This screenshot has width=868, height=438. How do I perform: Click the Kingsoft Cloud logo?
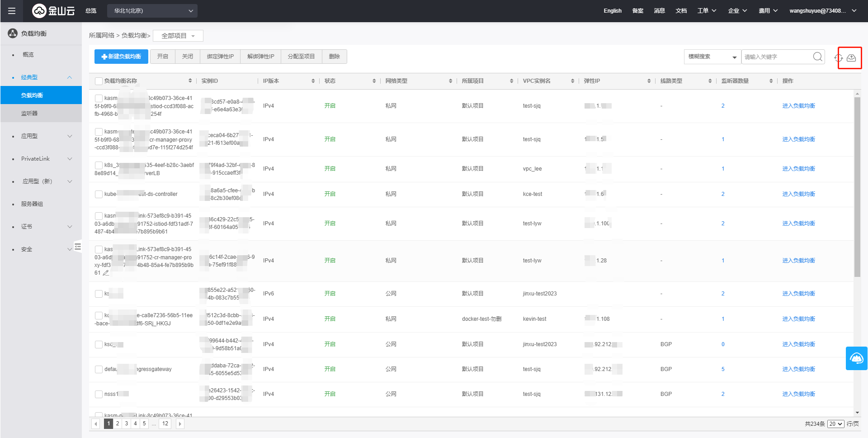(53, 11)
